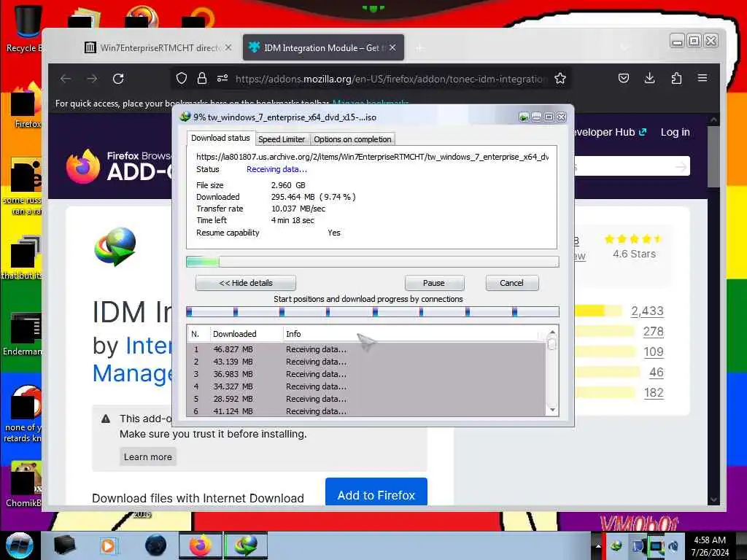Image resolution: width=747 pixels, height=560 pixels.
Task: Open site permissions icon in address bar
Action: [222, 78]
